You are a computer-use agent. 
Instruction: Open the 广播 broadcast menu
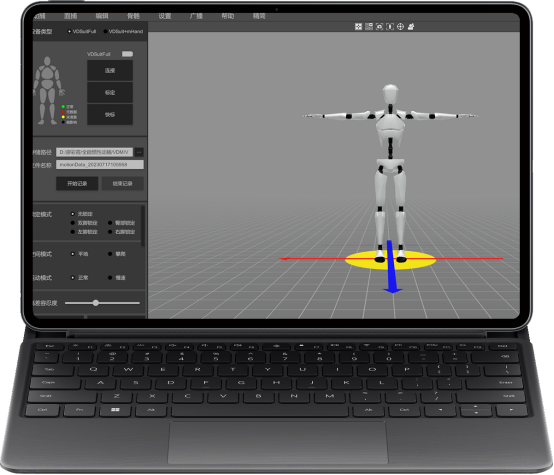pyautogui.click(x=196, y=16)
